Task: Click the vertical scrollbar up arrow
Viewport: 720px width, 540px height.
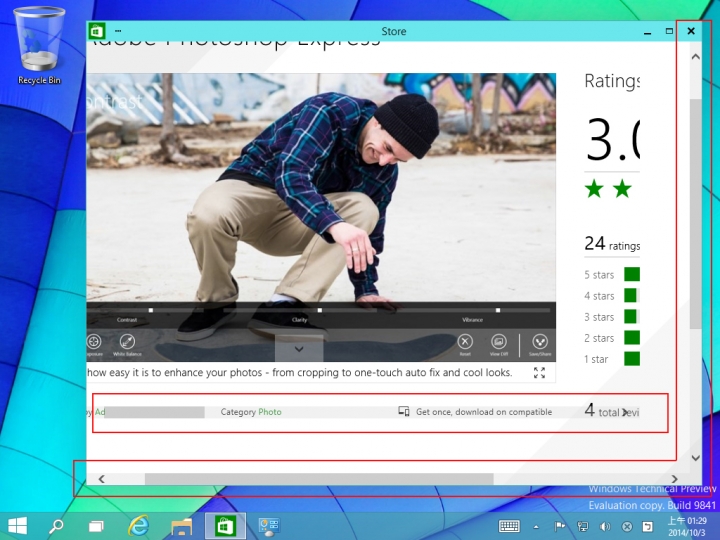Action: (696, 57)
